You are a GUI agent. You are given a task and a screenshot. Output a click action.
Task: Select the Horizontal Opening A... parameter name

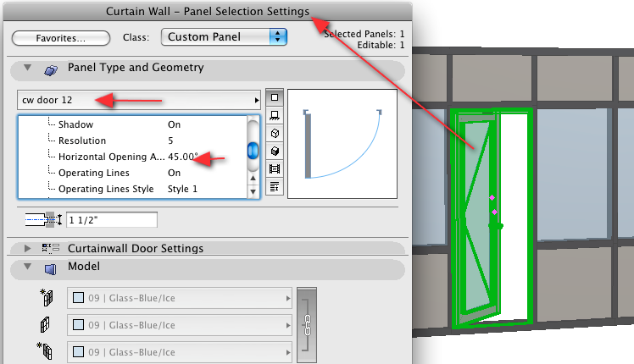click(x=111, y=157)
